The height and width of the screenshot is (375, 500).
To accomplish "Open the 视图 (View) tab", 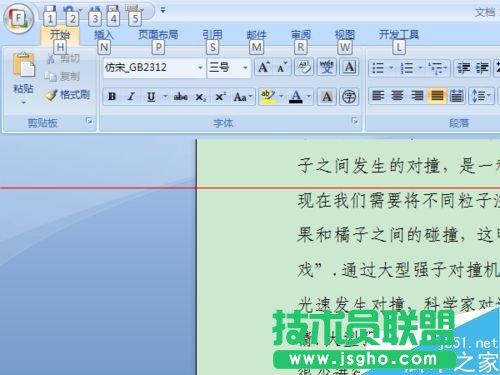I will 345,35.
